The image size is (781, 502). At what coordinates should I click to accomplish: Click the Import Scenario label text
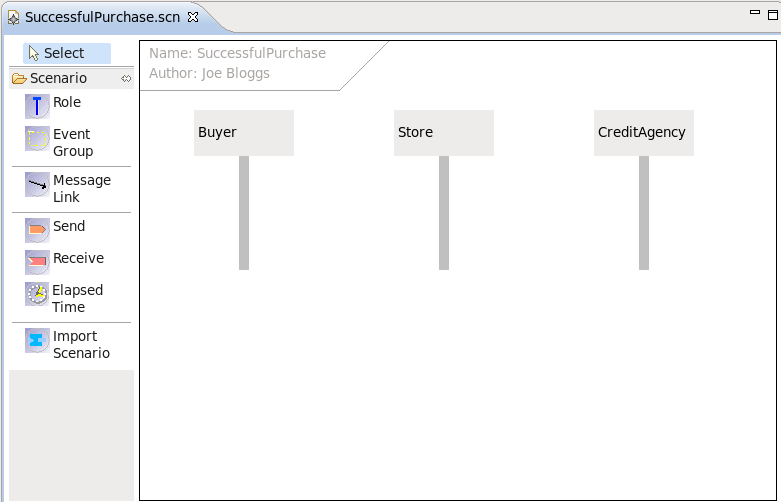(x=81, y=344)
